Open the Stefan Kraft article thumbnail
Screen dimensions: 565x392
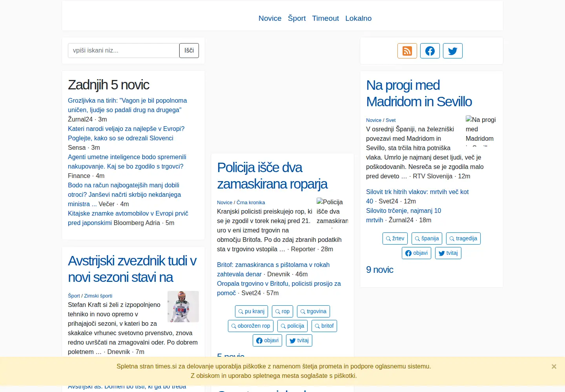(183, 307)
